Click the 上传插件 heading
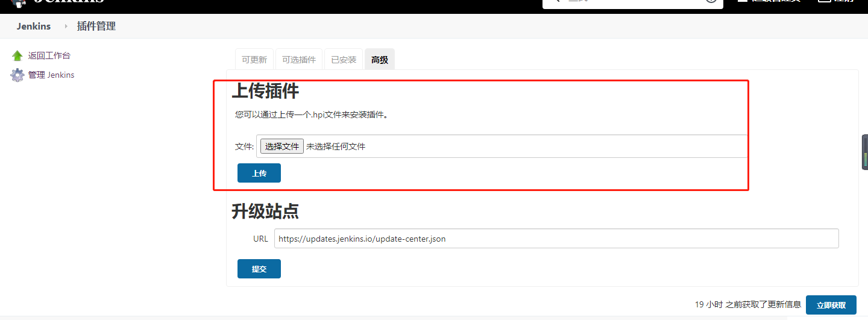 [x=265, y=92]
